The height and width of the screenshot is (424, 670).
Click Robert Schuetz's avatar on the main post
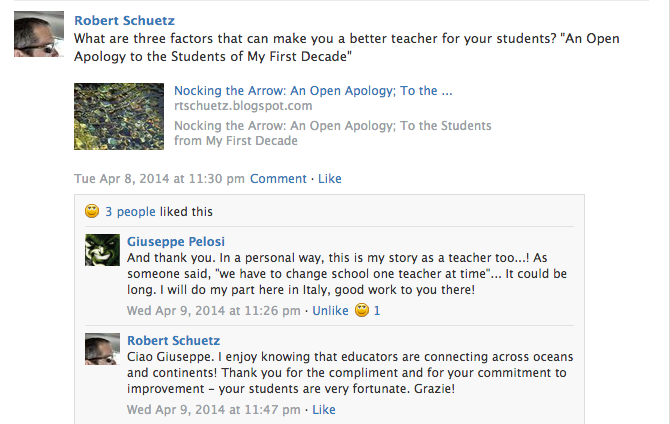(39, 35)
